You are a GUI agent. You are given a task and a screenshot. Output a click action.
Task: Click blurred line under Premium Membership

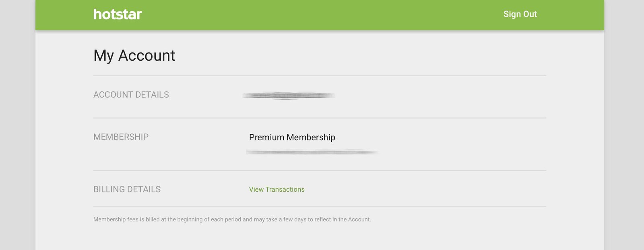(312, 152)
